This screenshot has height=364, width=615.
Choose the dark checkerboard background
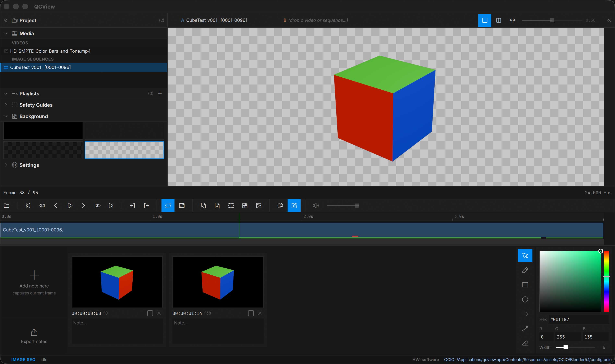point(43,150)
